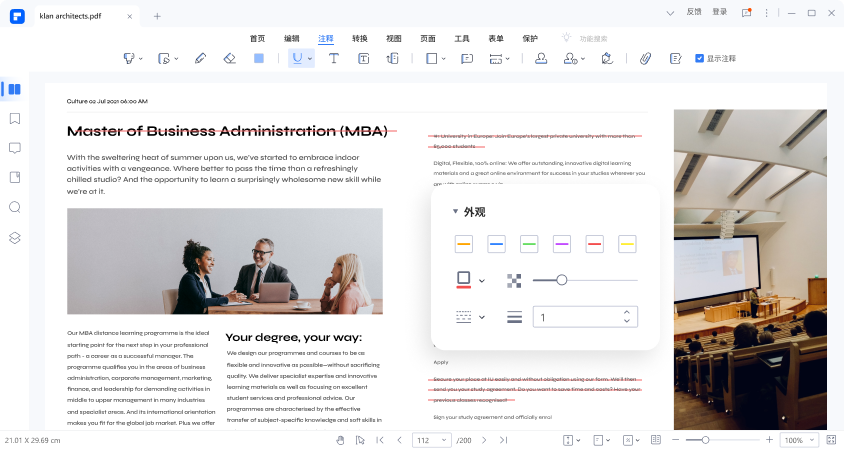Expand the line style dropdown

pos(481,318)
